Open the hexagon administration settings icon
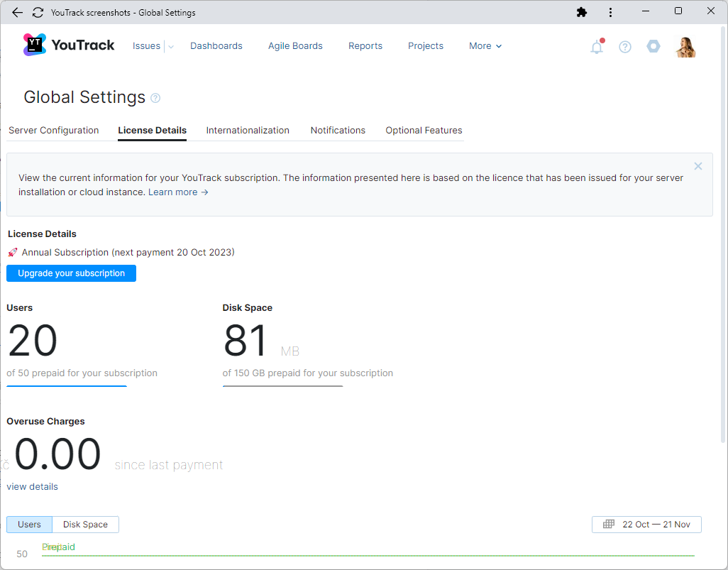The width and height of the screenshot is (728, 570). (653, 46)
